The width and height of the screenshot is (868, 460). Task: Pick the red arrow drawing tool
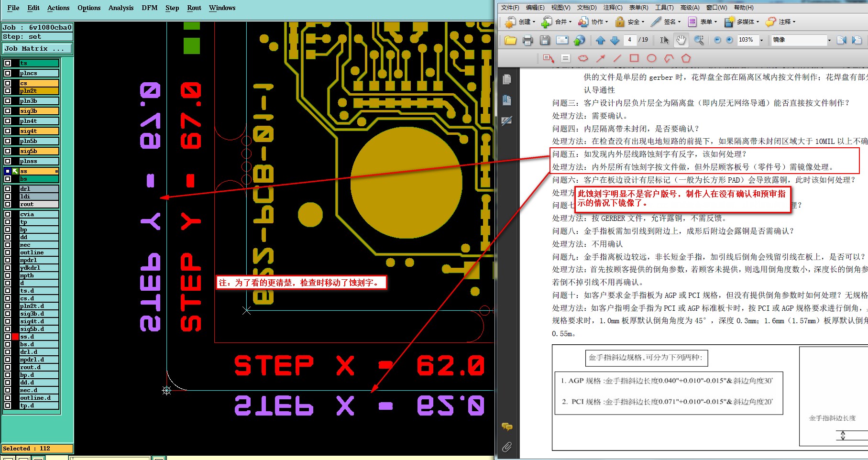coord(601,58)
